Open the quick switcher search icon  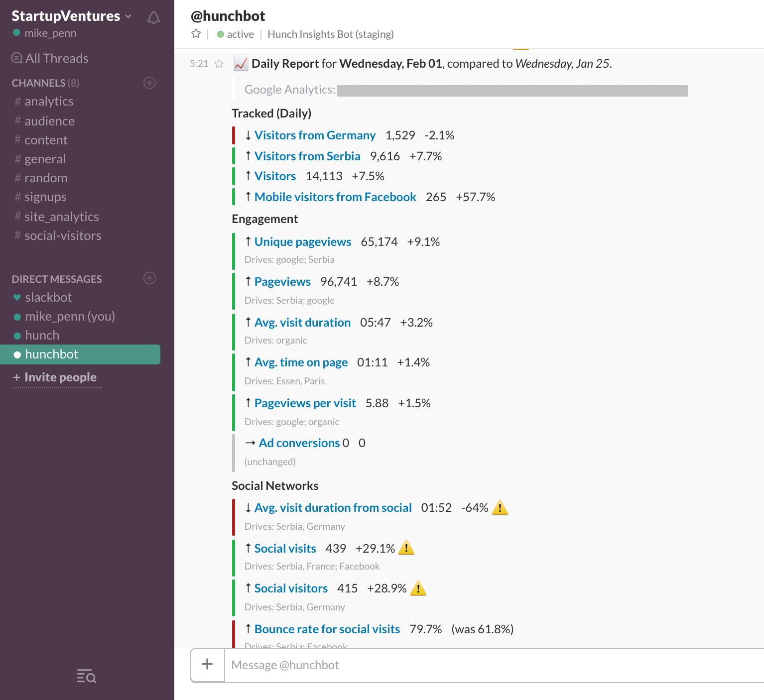87,676
